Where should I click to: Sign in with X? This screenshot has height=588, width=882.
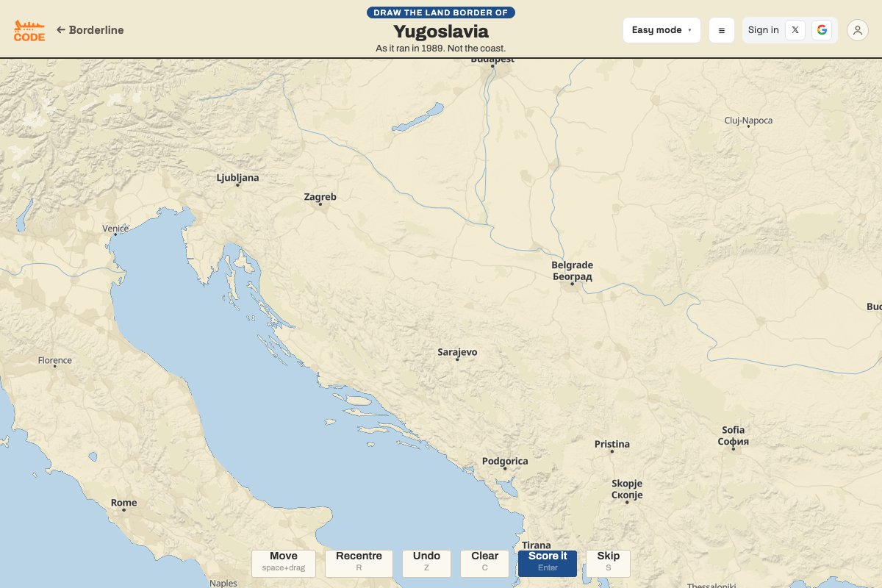[x=795, y=30]
